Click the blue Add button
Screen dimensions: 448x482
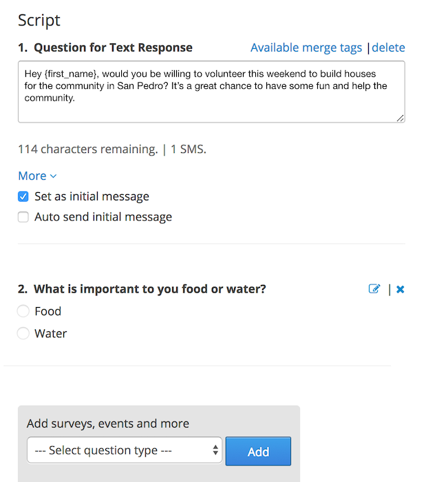click(258, 451)
